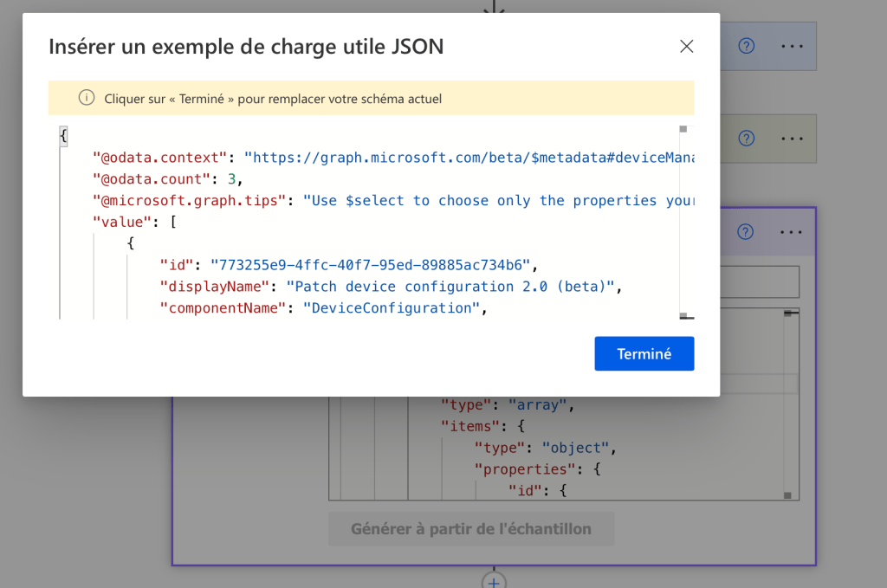The image size is (887, 588).
Task: Click Terminé to replace the current schema
Action: pyautogui.click(x=644, y=353)
